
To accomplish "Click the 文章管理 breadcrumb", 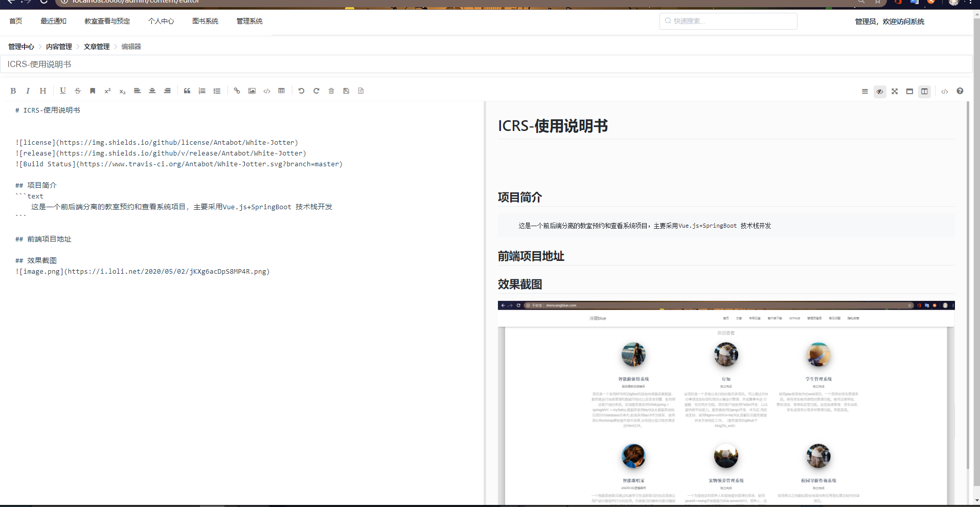I will [x=97, y=47].
